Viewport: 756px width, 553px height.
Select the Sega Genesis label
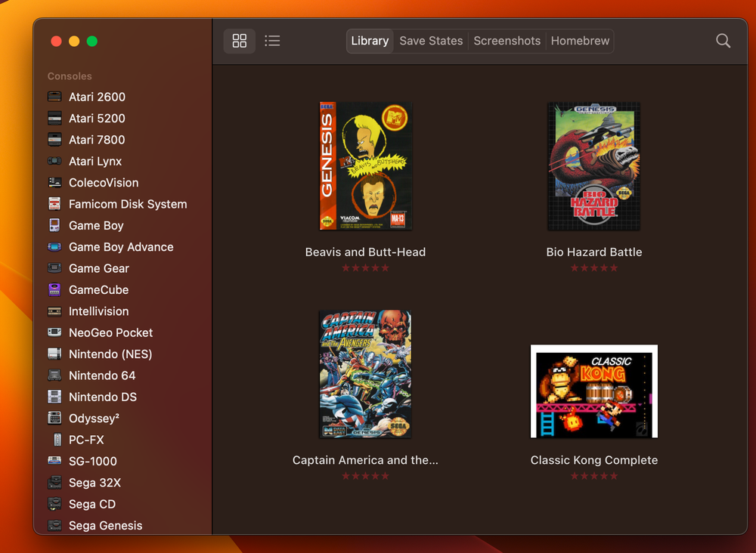pos(106,526)
